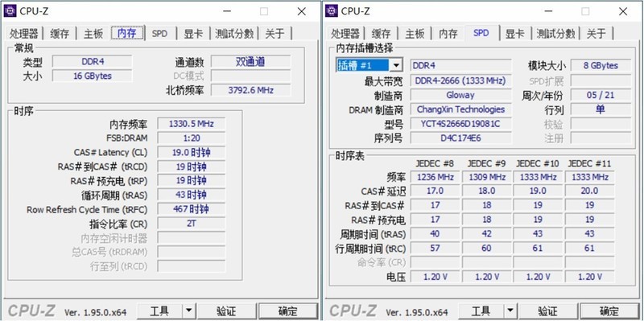Click 确定 button in left window

(288, 311)
